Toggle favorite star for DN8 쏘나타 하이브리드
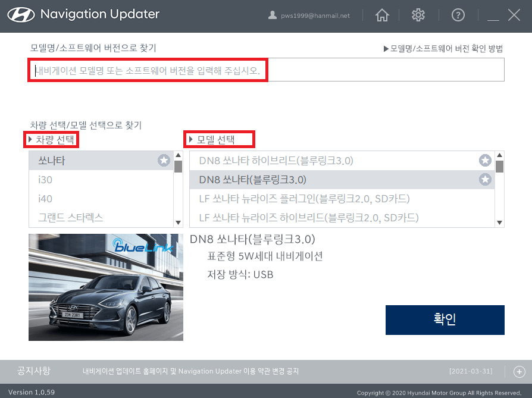The width and height of the screenshot is (532, 398). pos(485,160)
